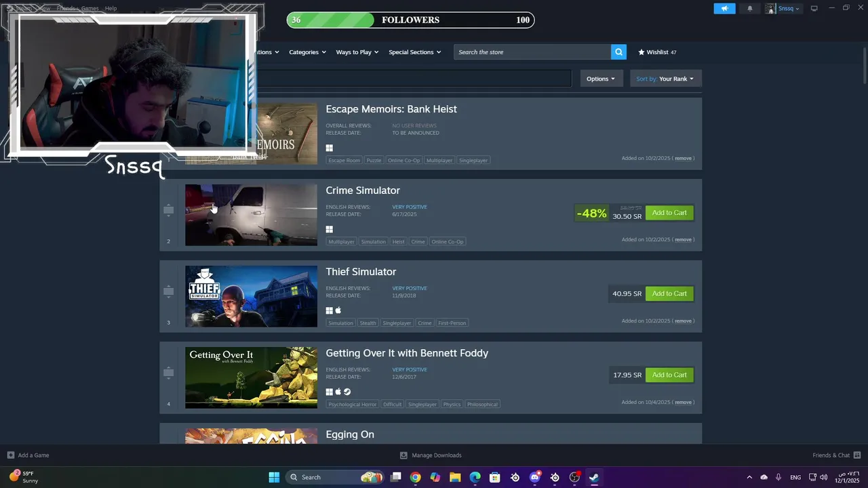The image size is (868, 488).
Task: Open the wishlist Options dropdown
Action: 601,79
